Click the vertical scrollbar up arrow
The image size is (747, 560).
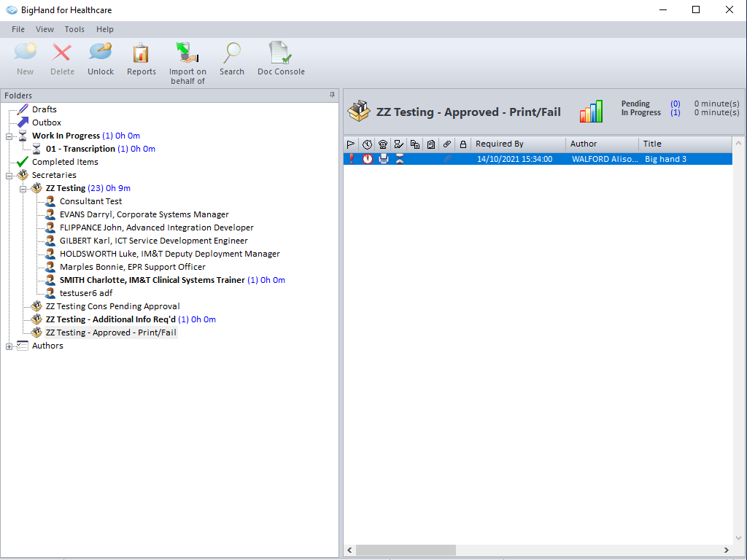pyautogui.click(x=738, y=143)
